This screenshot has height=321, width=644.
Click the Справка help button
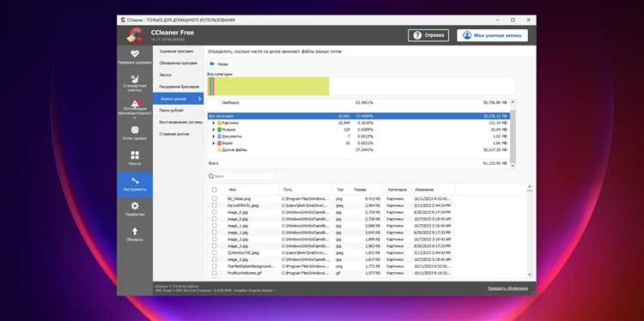coord(428,35)
